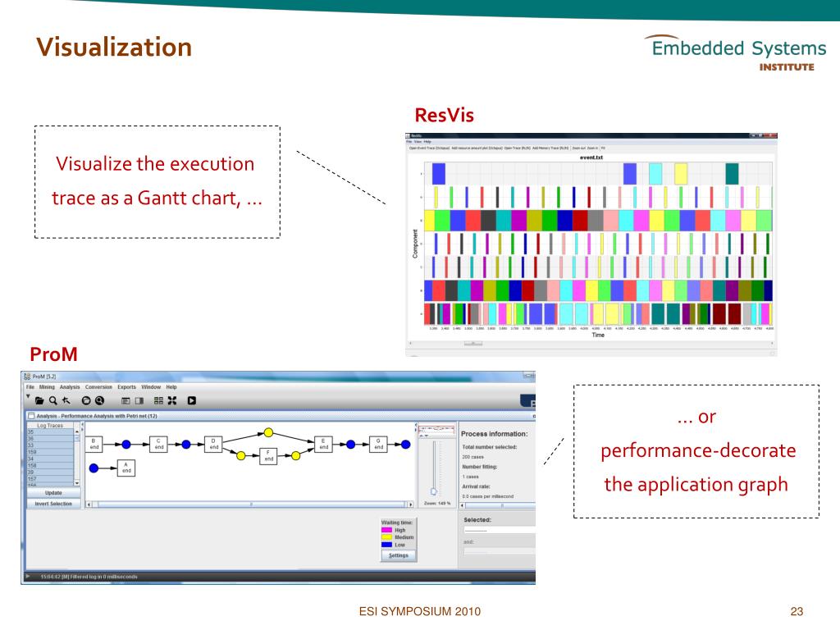The height and width of the screenshot is (630, 840).
Task: Select log trace 159 in Log Traces
Action: [50, 452]
